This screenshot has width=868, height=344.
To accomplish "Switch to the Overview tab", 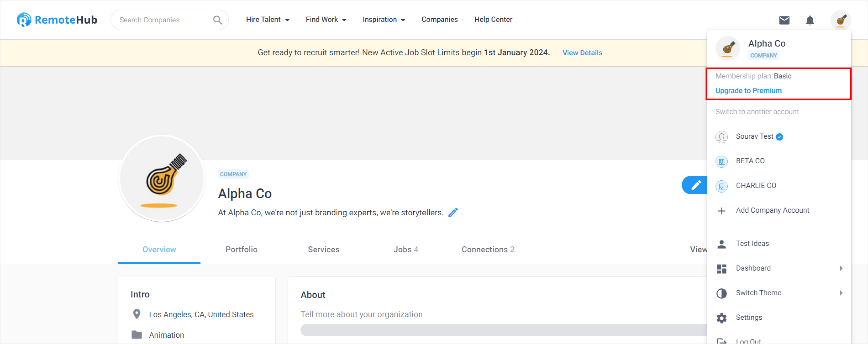I will 159,249.
